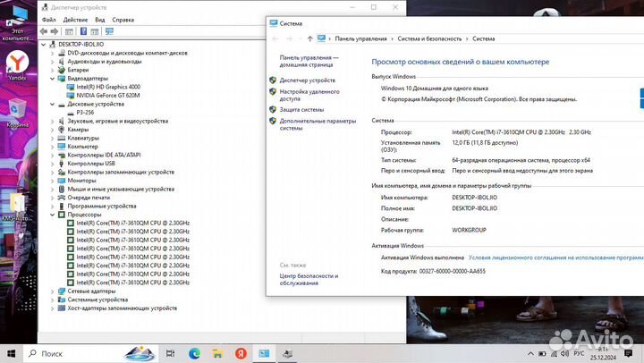Screen dimensions: 644x363
Task: Select Программные устройства category
Action: (101, 207)
